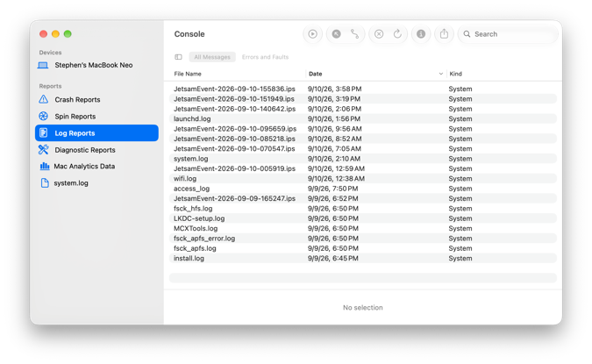Click the yellow minimize window button
This screenshot has height=364, width=592.
(x=55, y=34)
